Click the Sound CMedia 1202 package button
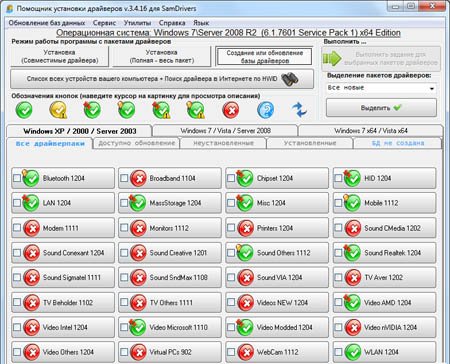The image size is (450, 364). click(384, 228)
